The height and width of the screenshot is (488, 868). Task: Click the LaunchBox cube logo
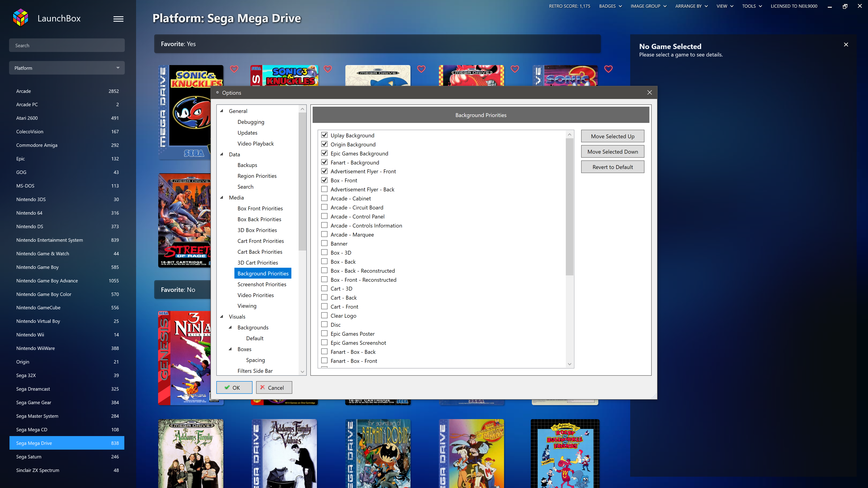point(21,18)
